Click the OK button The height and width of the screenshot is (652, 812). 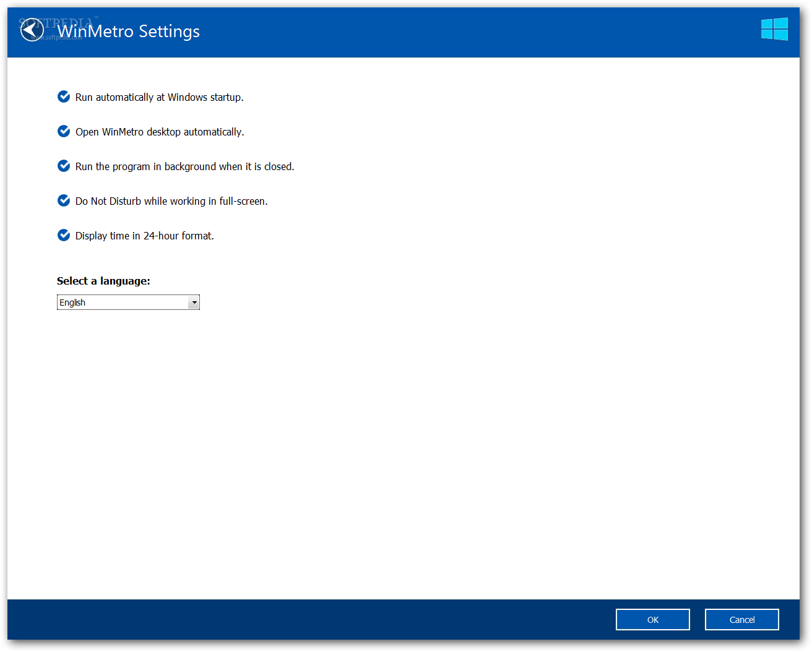point(653,620)
